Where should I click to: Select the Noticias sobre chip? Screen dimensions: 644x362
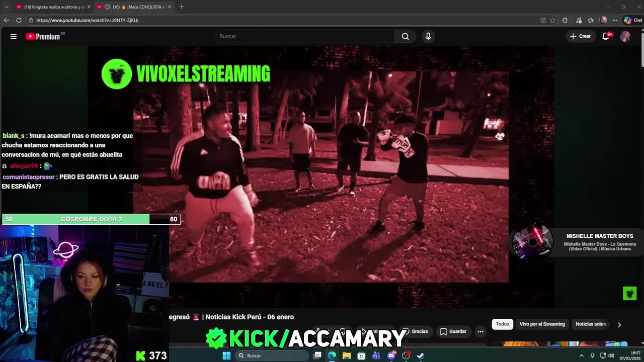pos(592,324)
